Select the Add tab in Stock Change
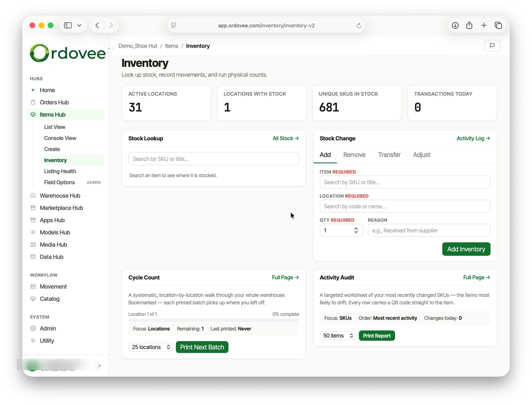 tap(325, 155)
